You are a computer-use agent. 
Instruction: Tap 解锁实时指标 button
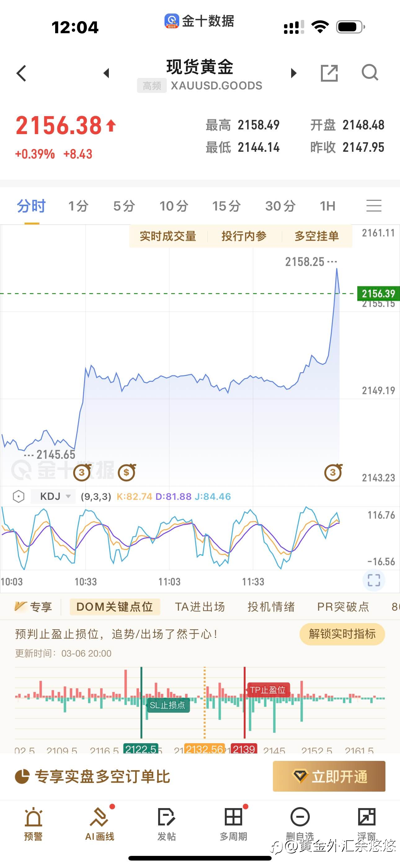click(342, 634)
